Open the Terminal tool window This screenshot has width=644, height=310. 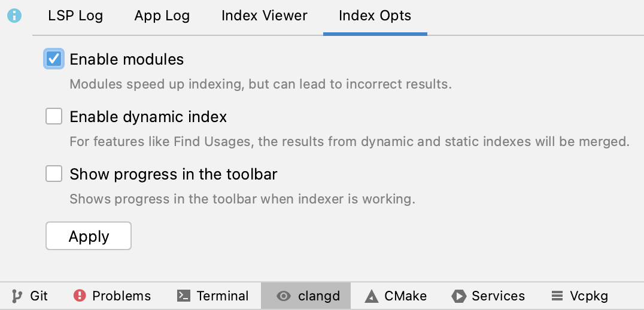(x=222, y=296)
